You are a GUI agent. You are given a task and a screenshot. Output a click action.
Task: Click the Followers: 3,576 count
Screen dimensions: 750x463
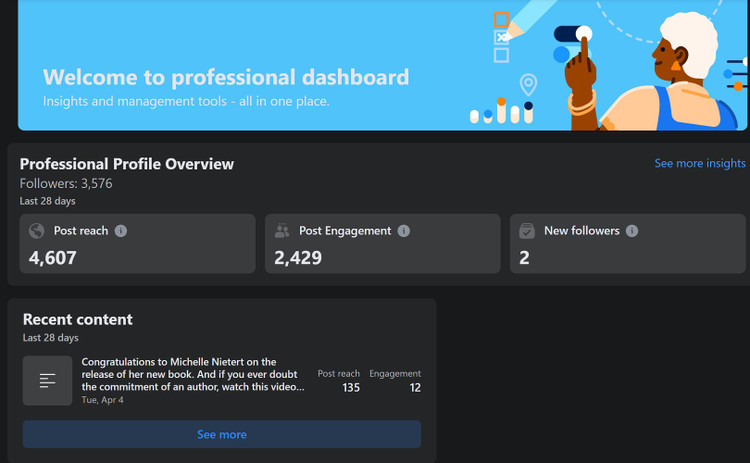[x=66, y=184]
